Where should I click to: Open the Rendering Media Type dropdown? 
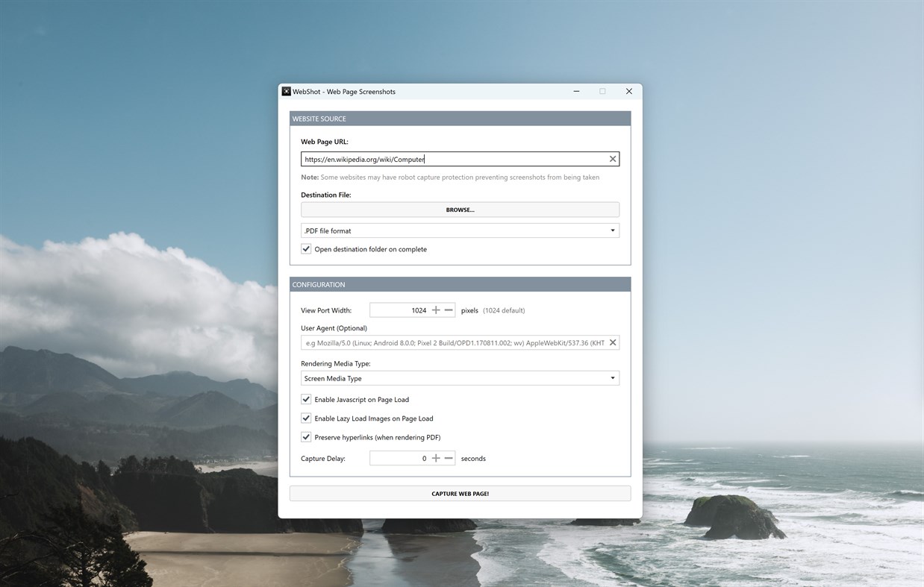point(460,377)
